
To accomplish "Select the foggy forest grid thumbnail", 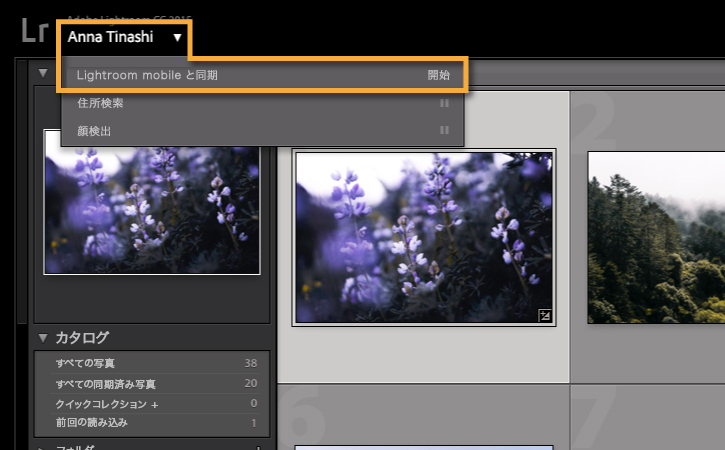I will pyautogui.click(x=656, y=237).
